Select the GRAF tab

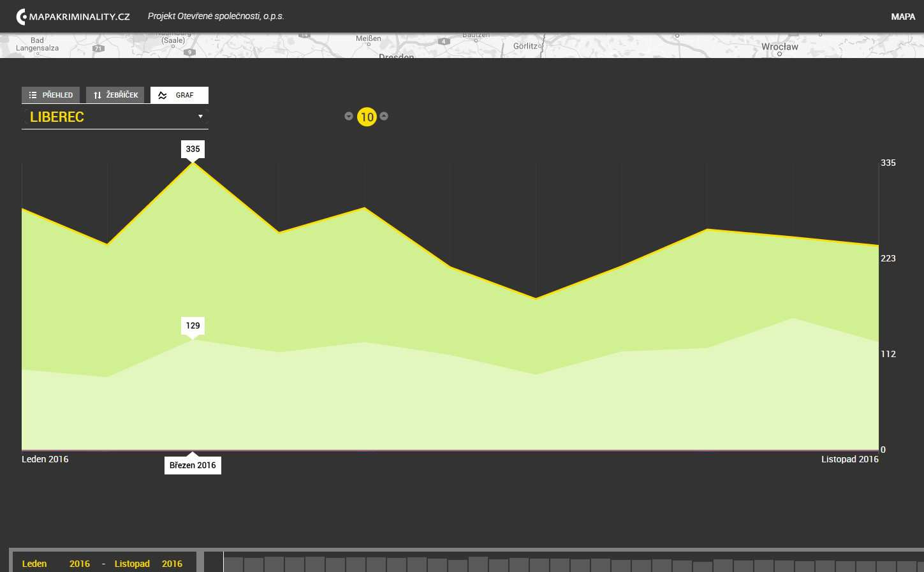pyautogui.click(x=179, y=95)
